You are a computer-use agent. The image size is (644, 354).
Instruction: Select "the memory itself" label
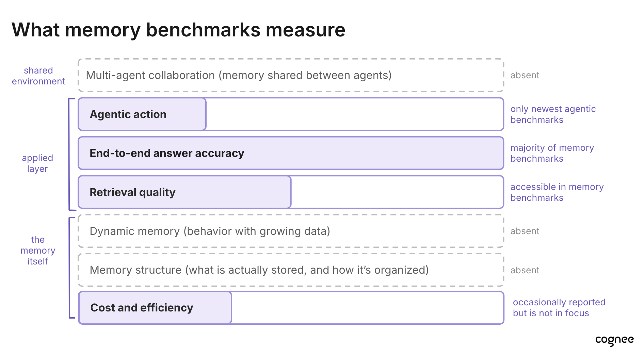point(38,251)
